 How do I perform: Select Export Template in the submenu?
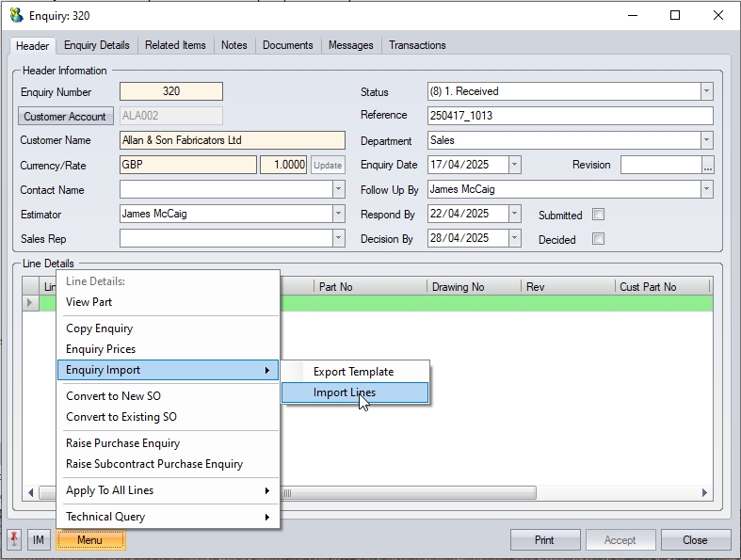(354, 372)
